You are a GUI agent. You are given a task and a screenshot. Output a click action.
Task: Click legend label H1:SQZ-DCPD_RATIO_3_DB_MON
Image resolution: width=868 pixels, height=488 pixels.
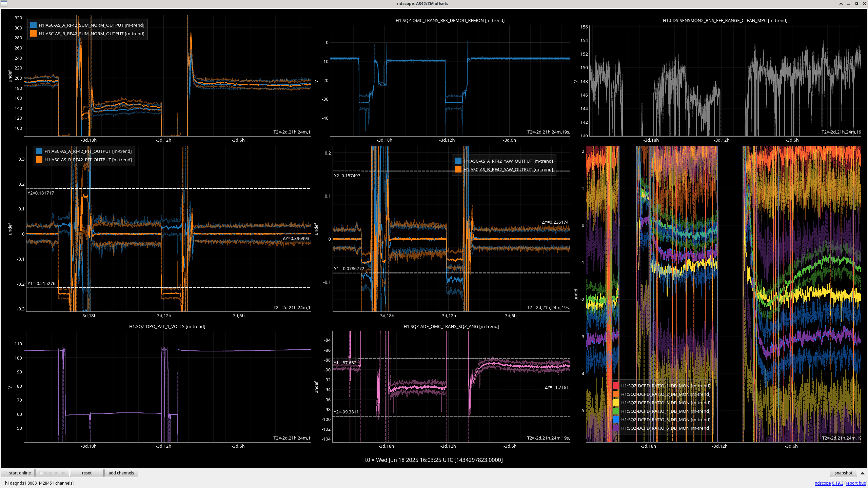pos(666,403)
